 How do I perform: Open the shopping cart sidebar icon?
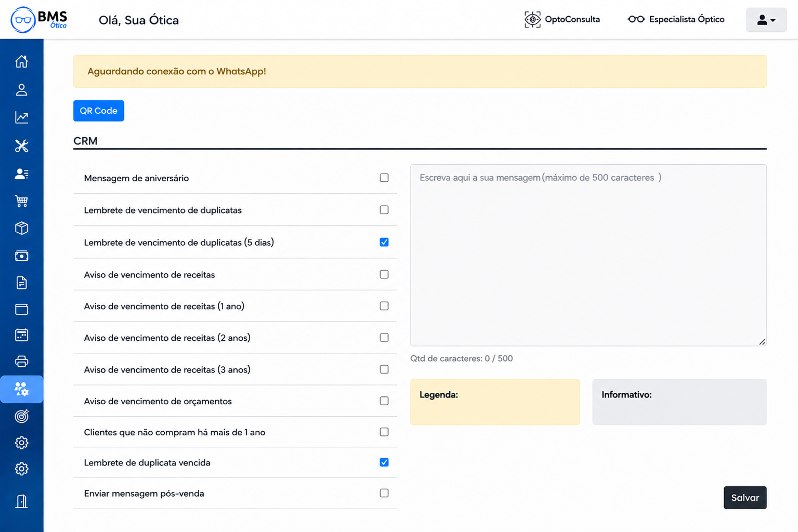click(x=21, y=201)
